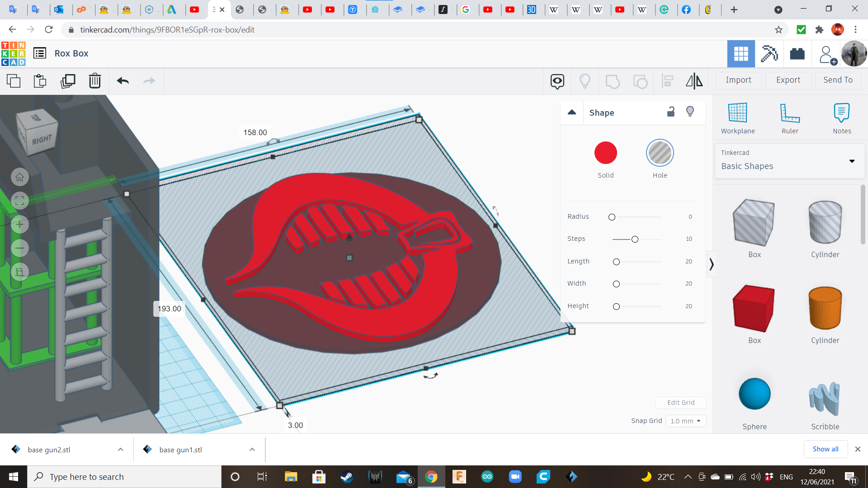This screenshot has height=488, width=868.
Task: Click Home view button
Action: tap(20, 177)
